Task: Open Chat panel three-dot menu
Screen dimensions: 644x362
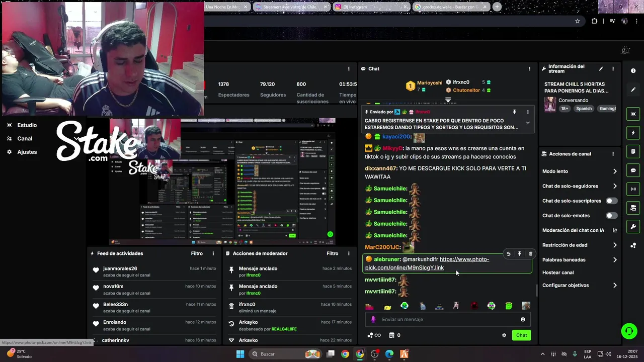Action: coord(529,69)
